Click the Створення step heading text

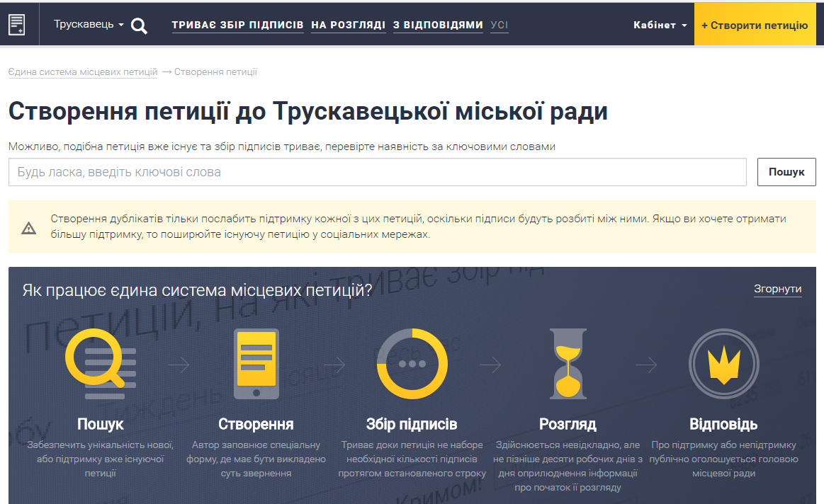256,424
